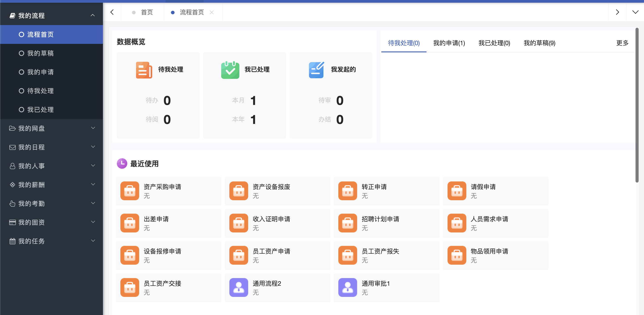644x315 pixels.
Task: Open the purple 通用审批1 person icon
Action: [x=348, y=287]
